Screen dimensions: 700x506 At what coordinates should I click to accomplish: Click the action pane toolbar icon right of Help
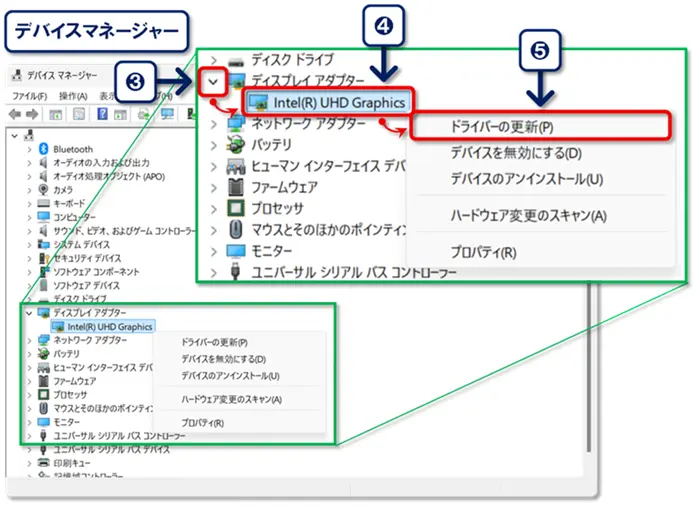click(121, 114)
